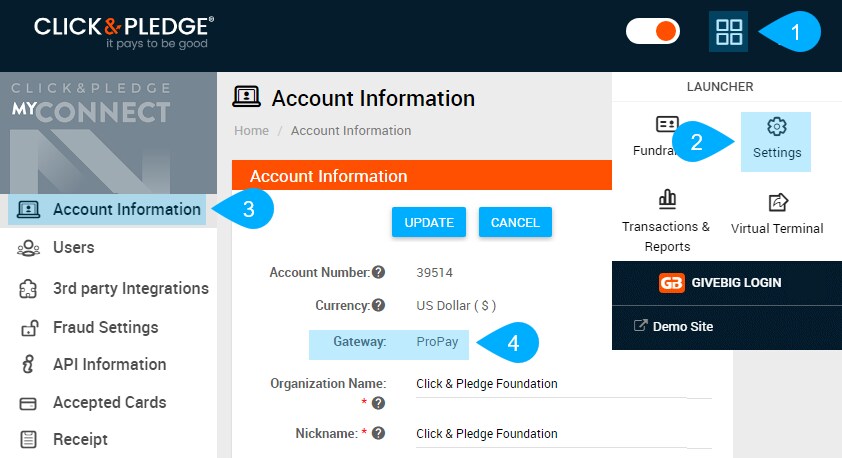Click the Fraud Settings lock icon
The image size is (842, 458).
coord(30,328)
